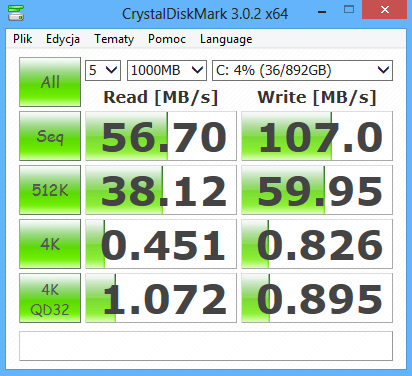Open the Plik menu

point(23,39)
